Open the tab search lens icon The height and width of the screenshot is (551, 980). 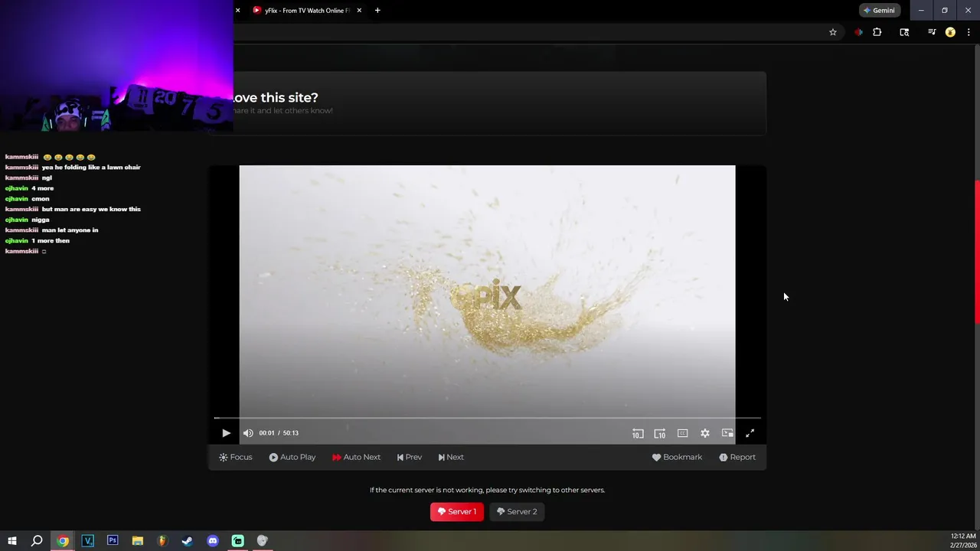point(904,32)
